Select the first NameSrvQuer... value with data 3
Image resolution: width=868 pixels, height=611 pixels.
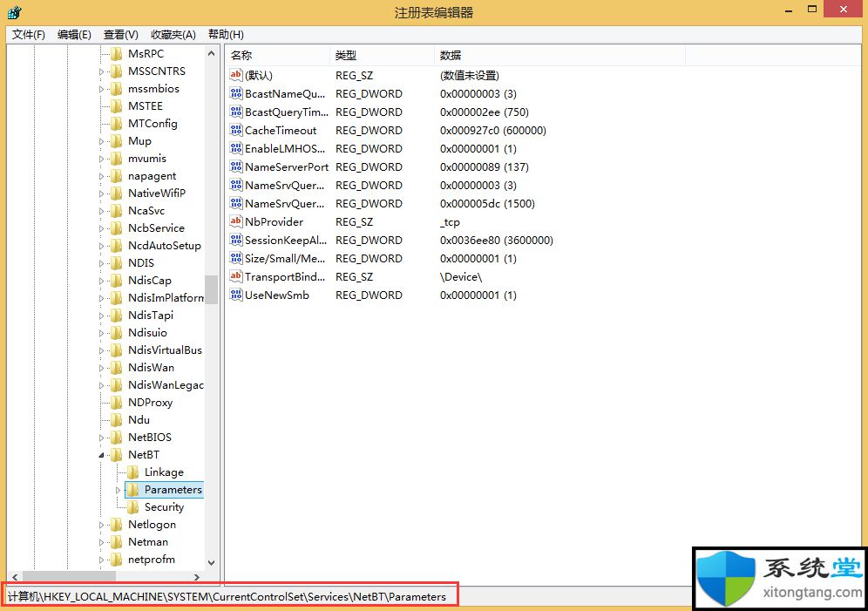[284, 185]
